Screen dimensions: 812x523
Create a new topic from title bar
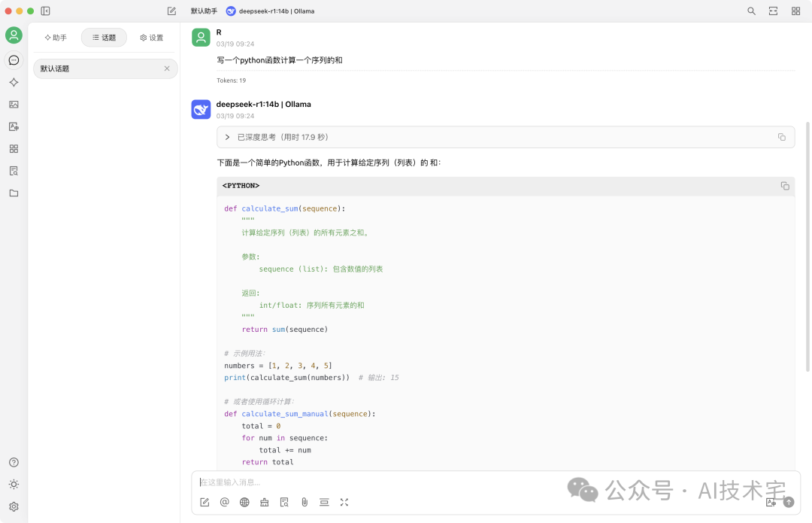click(x=172, y=11)
